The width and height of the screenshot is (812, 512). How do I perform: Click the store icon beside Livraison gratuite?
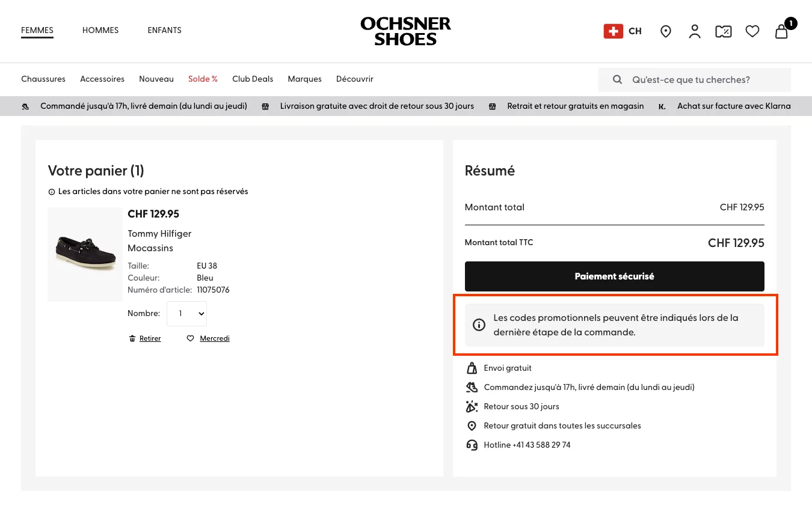pos(265,106)
